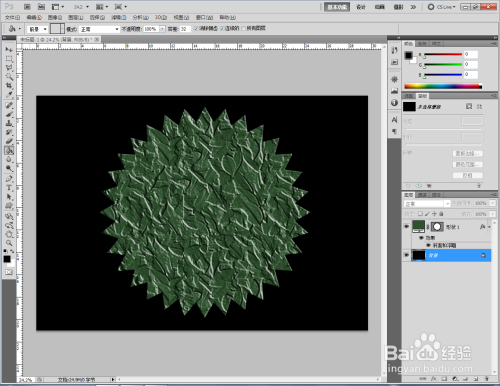Click the 摄影 workspace button
The image size is (500, 386).
(x=398, y=7)
